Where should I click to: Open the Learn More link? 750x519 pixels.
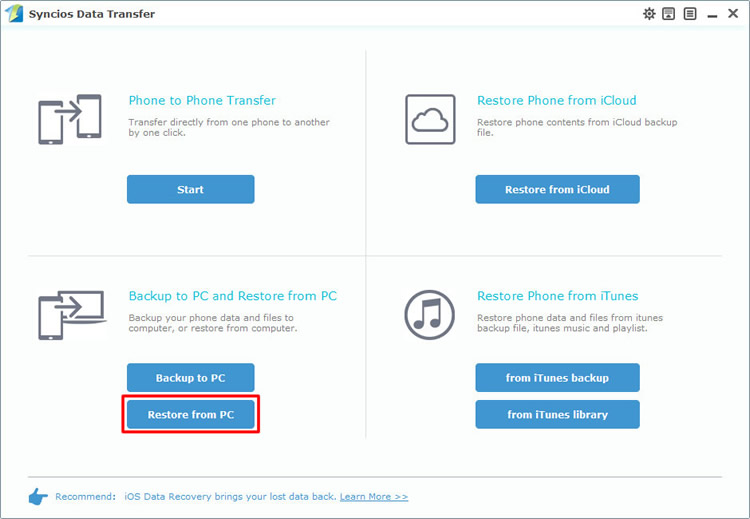point(374,497)
